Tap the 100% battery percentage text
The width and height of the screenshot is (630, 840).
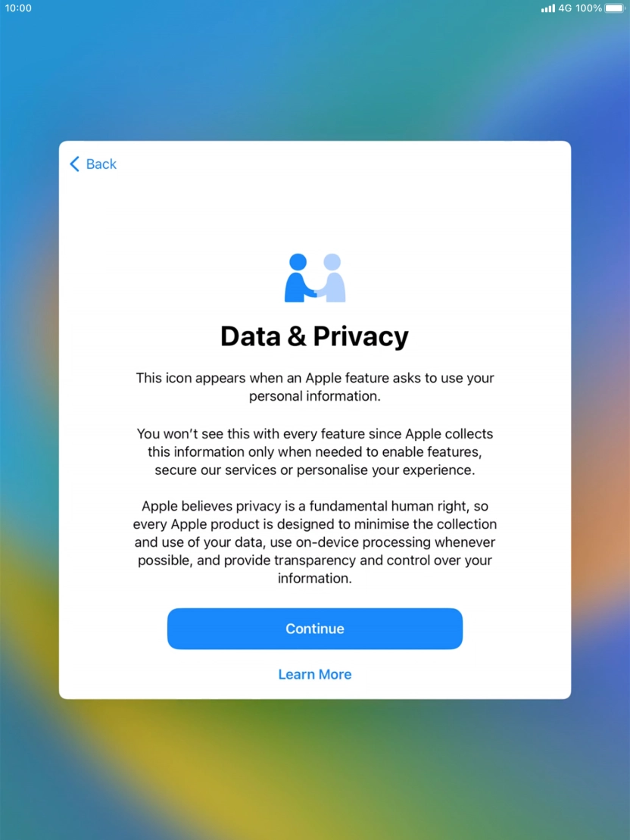coord(589,8)
